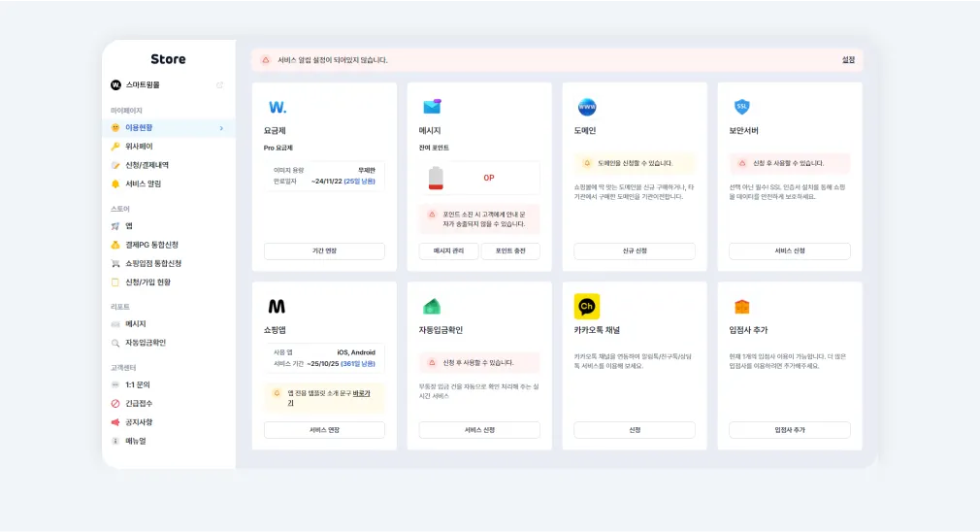Click 서비스 신청 button on 자동입금확인 card

point(479,430)
